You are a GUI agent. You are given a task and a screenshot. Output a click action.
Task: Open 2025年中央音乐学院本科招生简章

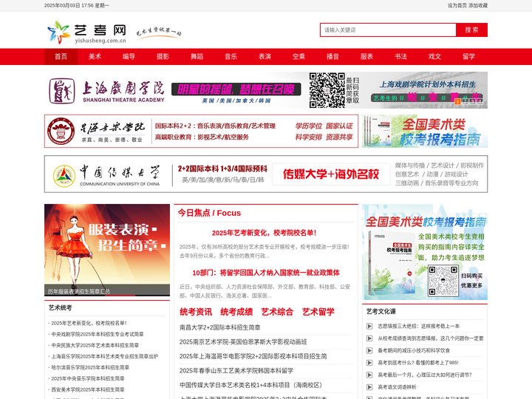click(x=88, y=378)
